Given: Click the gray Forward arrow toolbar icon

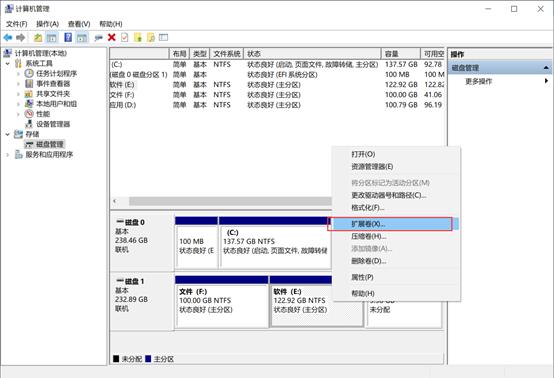Looking at the screenshot, I should coord(21,37).
